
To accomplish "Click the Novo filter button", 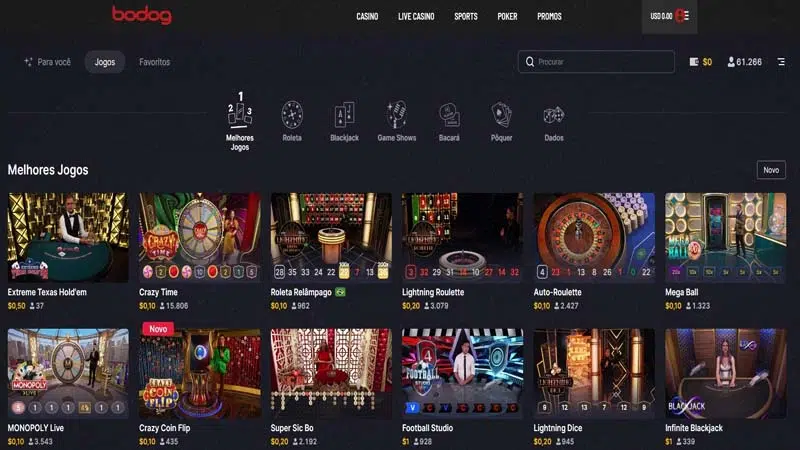I will (771, 170).
